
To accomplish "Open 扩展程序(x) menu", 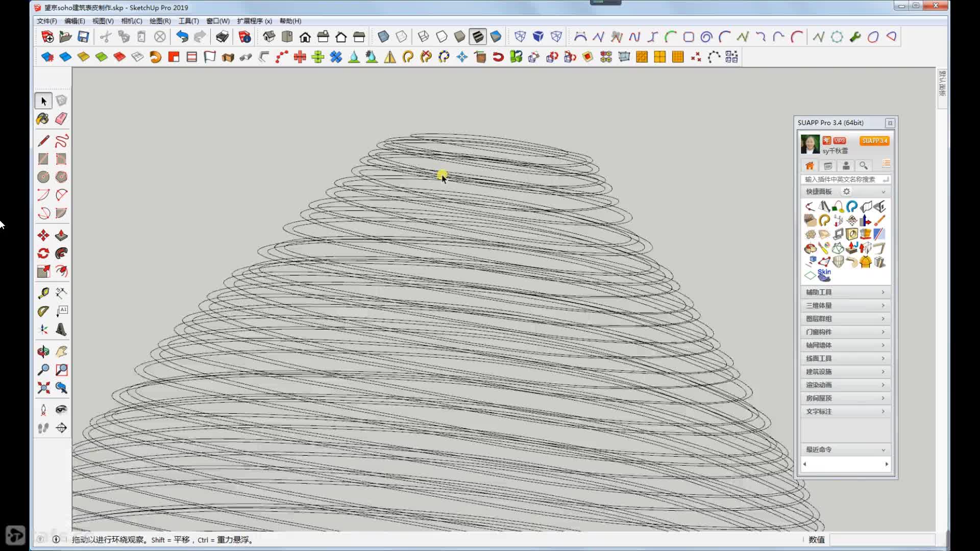I will click(x=254, y=21).
